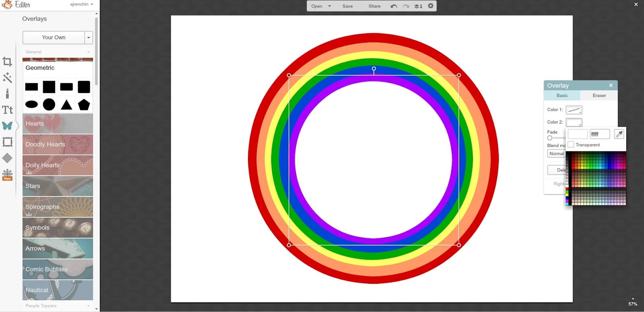Select the Crop tool in sidebar
The image size is (644, 312).
[7, 62]
